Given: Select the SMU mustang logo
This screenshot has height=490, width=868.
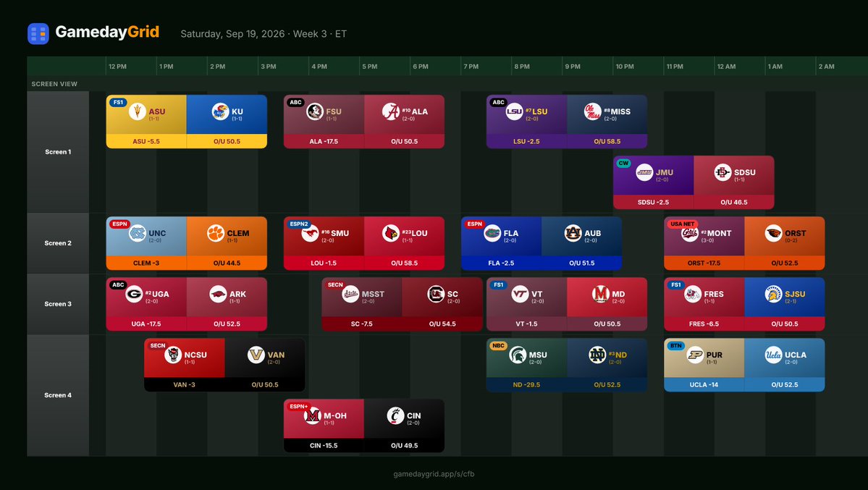Looking at the screenshot, I should (x=310, y=233).
